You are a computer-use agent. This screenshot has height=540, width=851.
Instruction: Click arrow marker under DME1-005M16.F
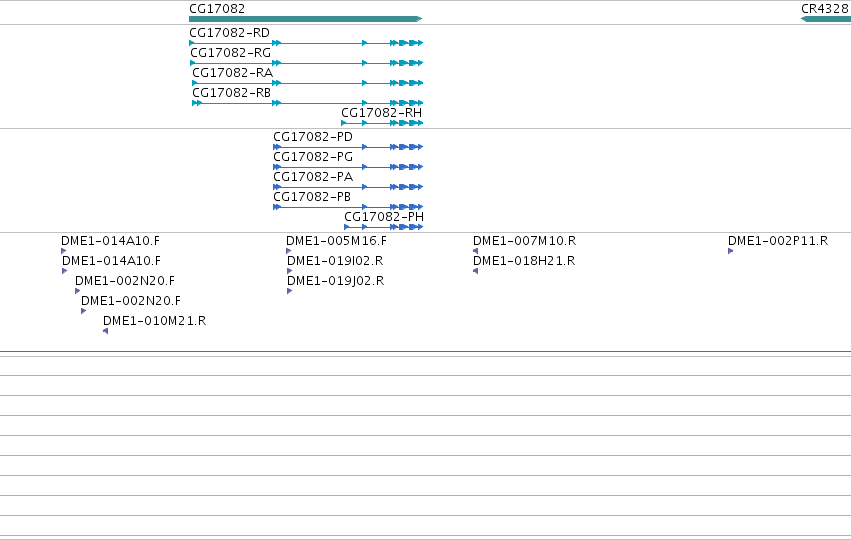click(x=289, y=251)
